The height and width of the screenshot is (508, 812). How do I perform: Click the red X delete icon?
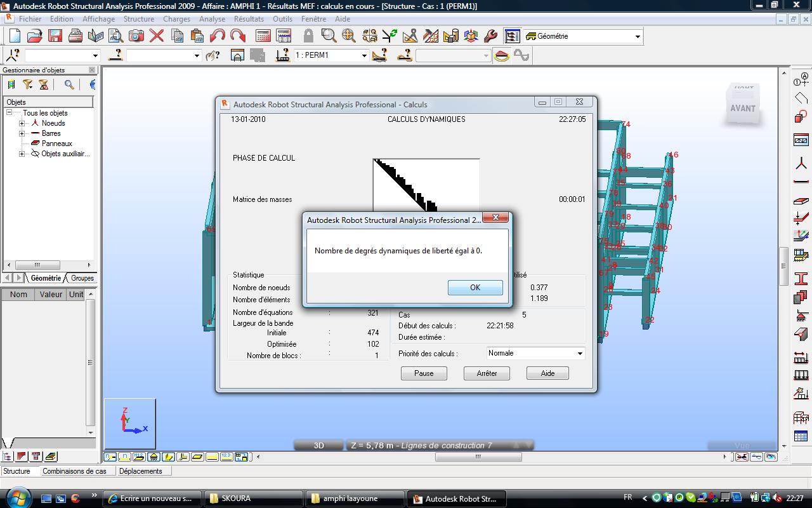pyautogui.click(x=156, y=36)
